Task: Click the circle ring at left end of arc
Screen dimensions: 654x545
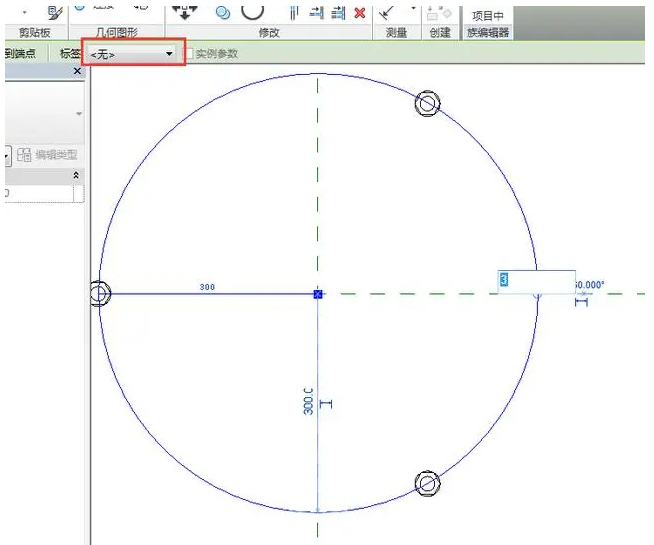Action: (98, 293)
